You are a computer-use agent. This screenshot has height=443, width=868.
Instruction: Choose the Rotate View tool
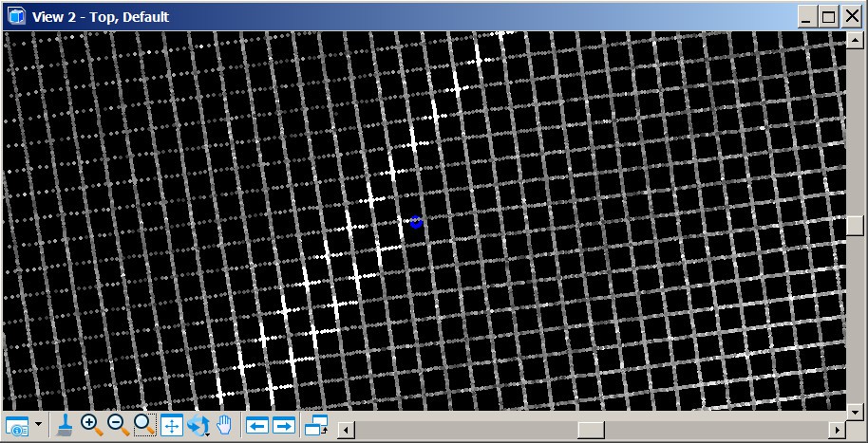198,426
